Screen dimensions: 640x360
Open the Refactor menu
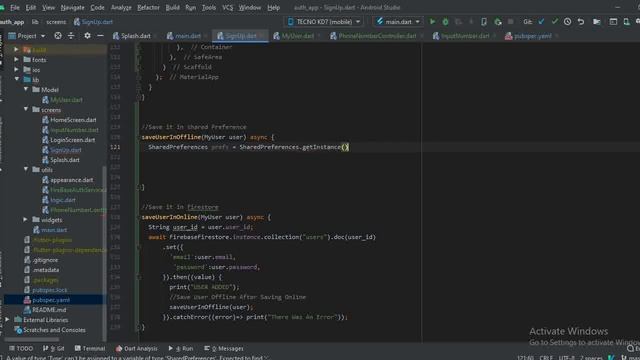point(148,7)
